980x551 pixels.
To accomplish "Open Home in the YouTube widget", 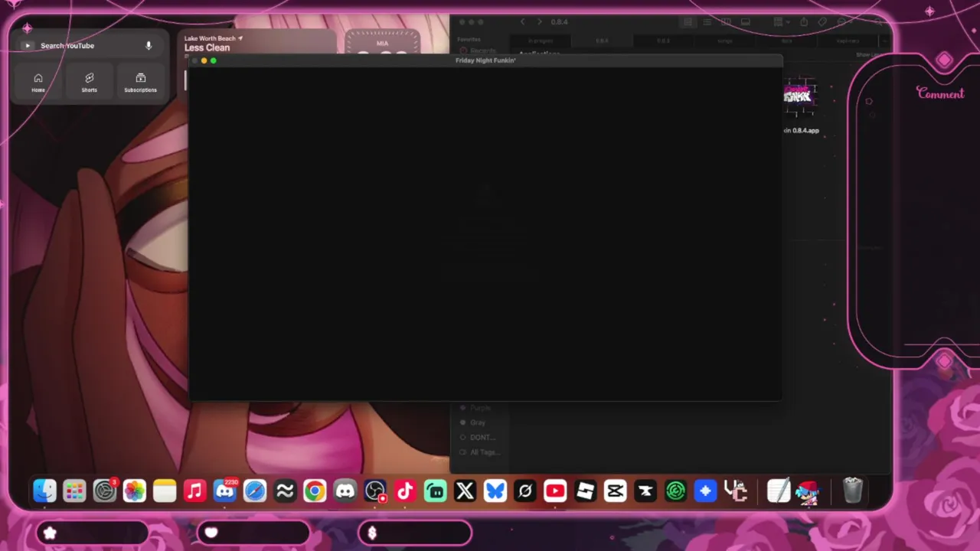I will click(38, 82).
